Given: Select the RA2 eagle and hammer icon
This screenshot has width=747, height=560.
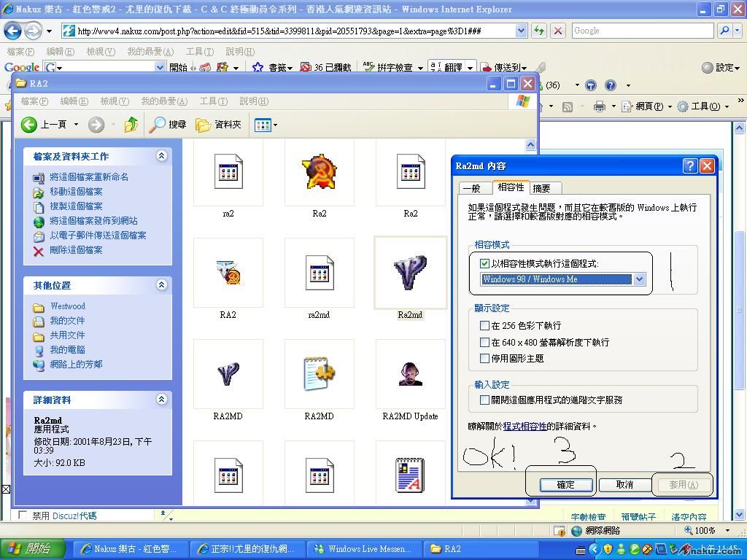Looking at the screenshot, I should click(x=228, y=273).
